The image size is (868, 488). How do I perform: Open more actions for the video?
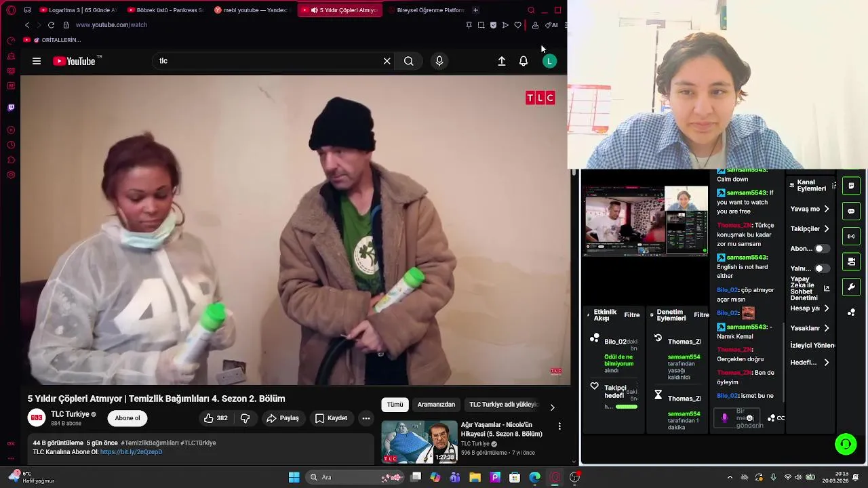click(366, 418)
